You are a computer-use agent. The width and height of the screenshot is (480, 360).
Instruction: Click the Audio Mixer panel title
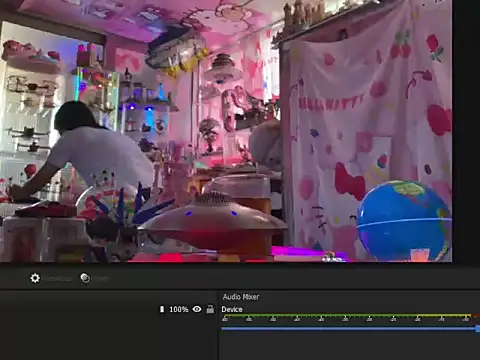pos(241,297)
